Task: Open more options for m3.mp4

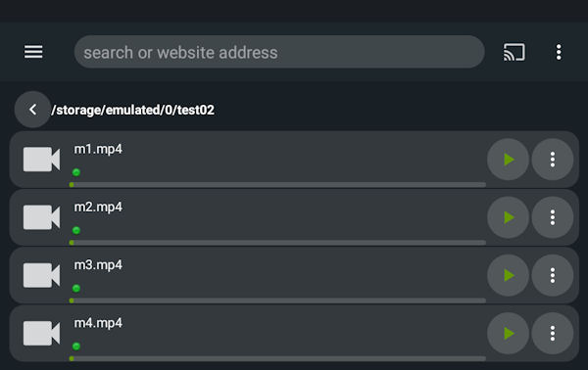Action: [x=553, y=275]
